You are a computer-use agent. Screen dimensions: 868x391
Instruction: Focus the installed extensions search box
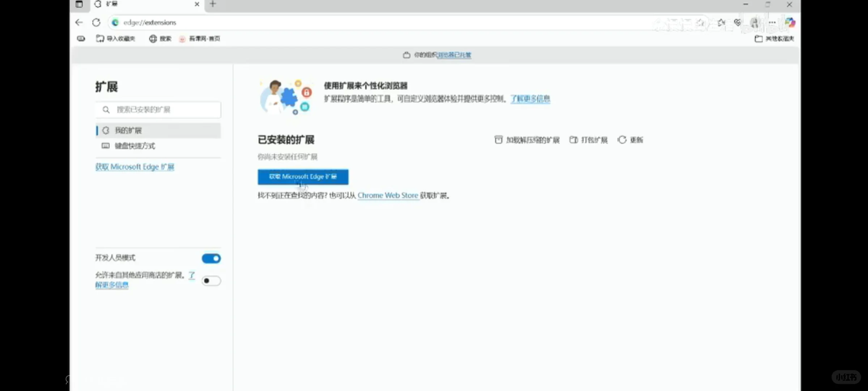[x=158, y=110]
